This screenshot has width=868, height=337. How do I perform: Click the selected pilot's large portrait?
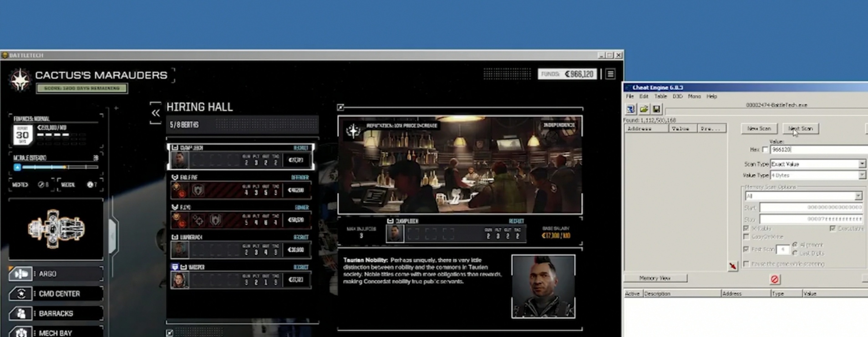pyautogui.click(x=543, y=286)
